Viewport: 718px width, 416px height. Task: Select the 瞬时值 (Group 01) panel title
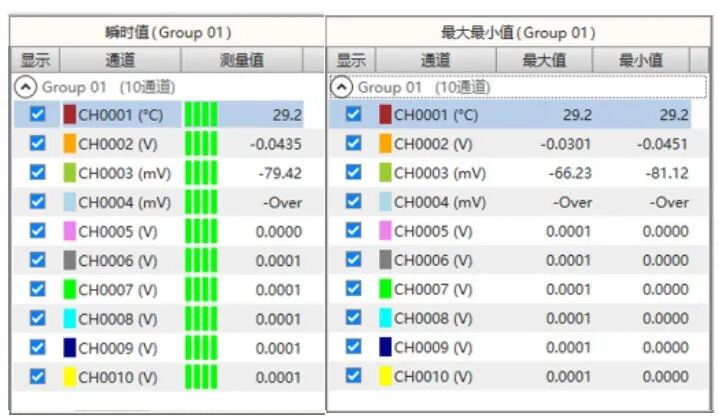166,32
